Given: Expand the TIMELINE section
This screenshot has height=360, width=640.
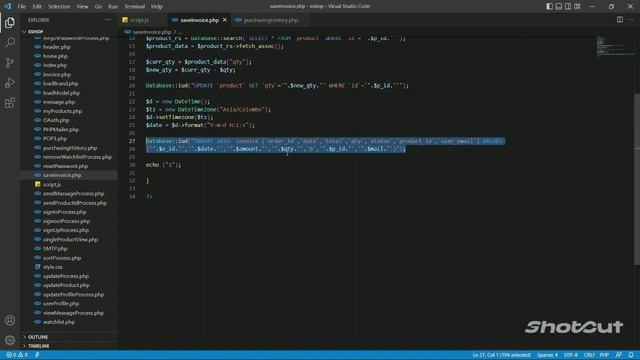Looking at the screenshot, I should click(x=39, y=346).
